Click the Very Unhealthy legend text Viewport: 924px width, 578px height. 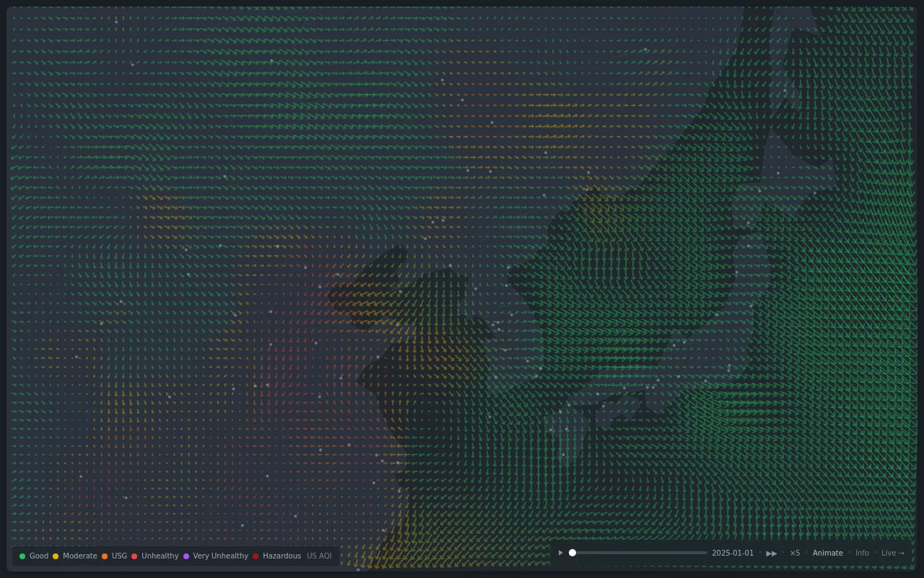(220, 556)
